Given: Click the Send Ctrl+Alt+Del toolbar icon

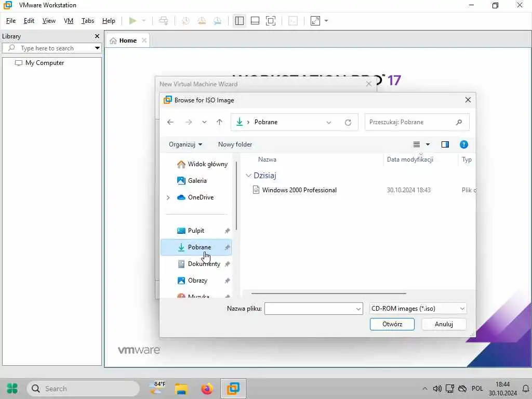Looking at the screenshot, I should pos(164,21).
